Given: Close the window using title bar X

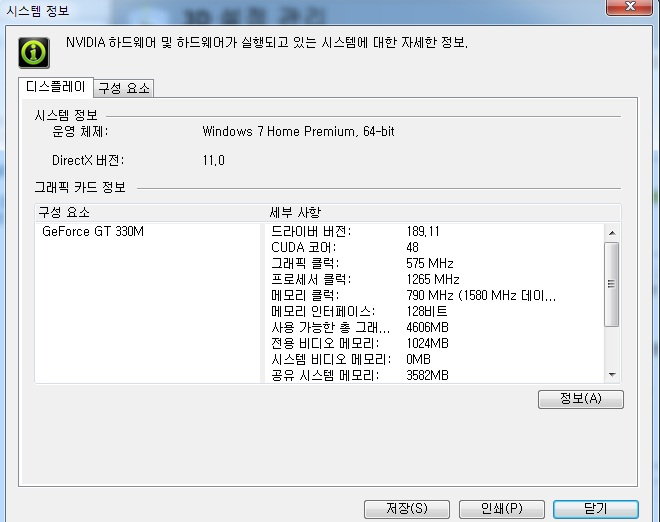Looking at the screenshot, I should point(630,6).
